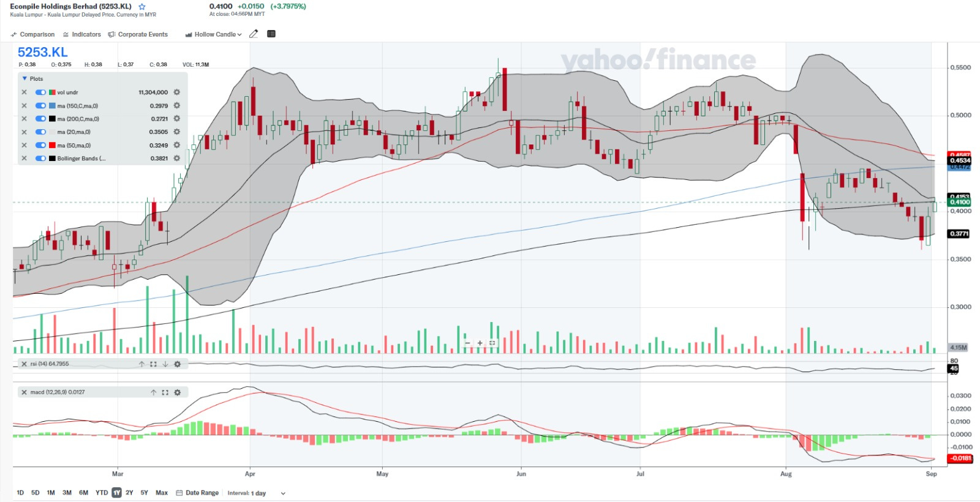Remove the ma (50,ma,0) plot
Image resolution: width=980 pixels, height=502 pixels.
[x=24, y=146]
